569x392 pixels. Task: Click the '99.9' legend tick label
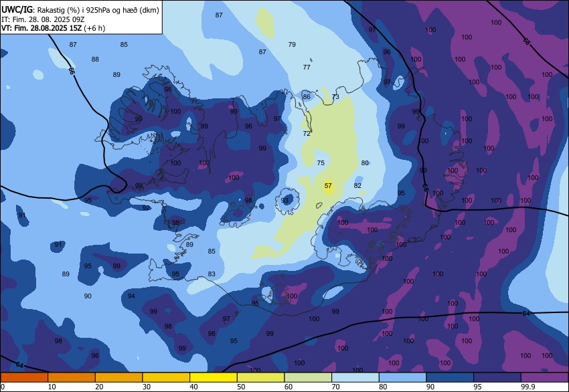[527, 387]
